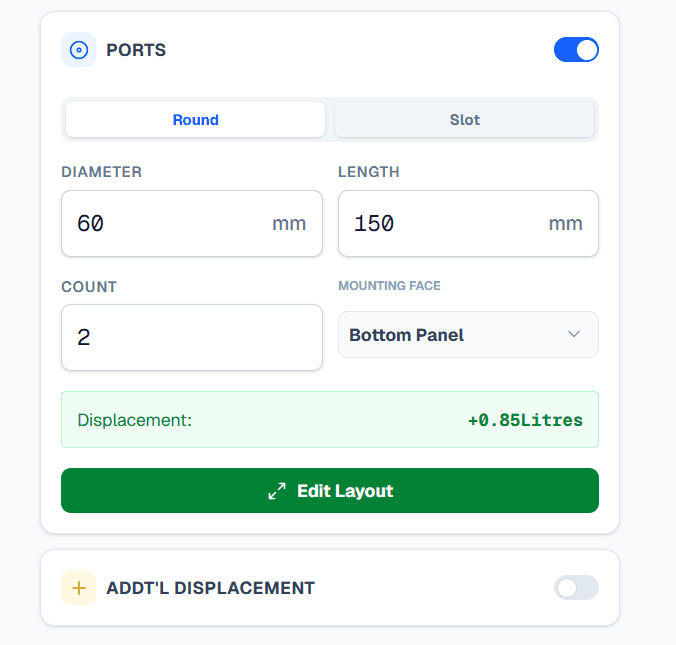
Task: Click the Addt'l Displacement plus icon
Action: (78, 588)
